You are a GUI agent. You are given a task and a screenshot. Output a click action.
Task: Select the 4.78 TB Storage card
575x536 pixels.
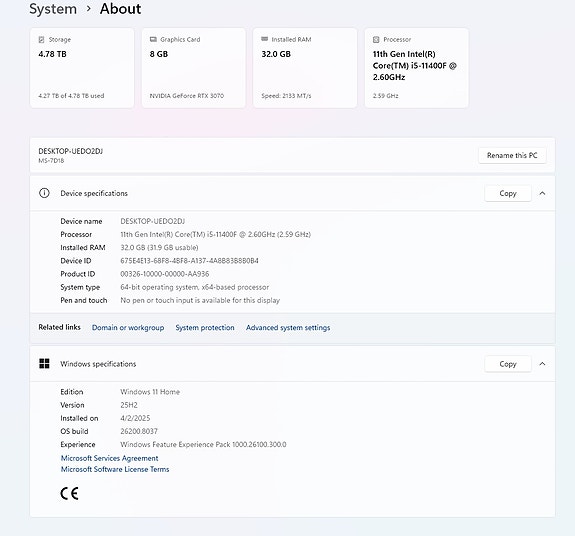pos(82,68)
